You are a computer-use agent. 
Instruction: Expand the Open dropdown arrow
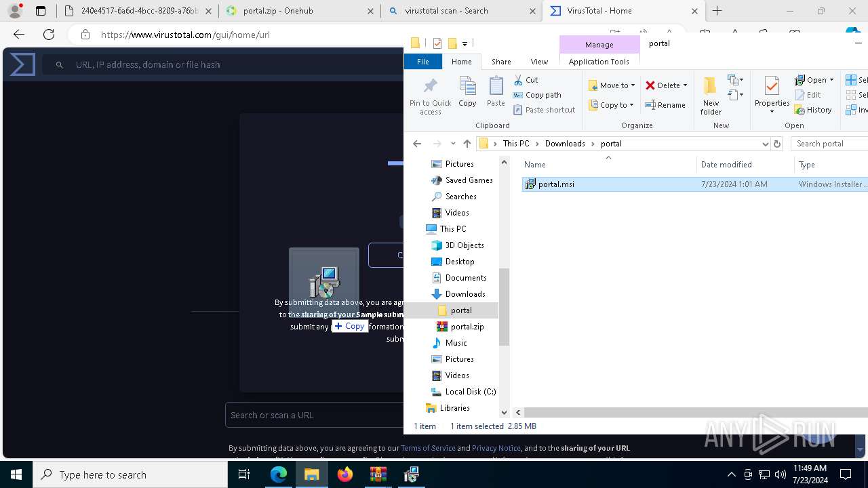tap(831, 80)
